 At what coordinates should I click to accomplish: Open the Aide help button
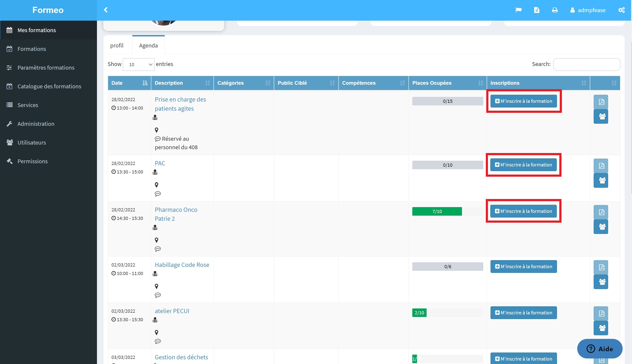tap(600, 349)
